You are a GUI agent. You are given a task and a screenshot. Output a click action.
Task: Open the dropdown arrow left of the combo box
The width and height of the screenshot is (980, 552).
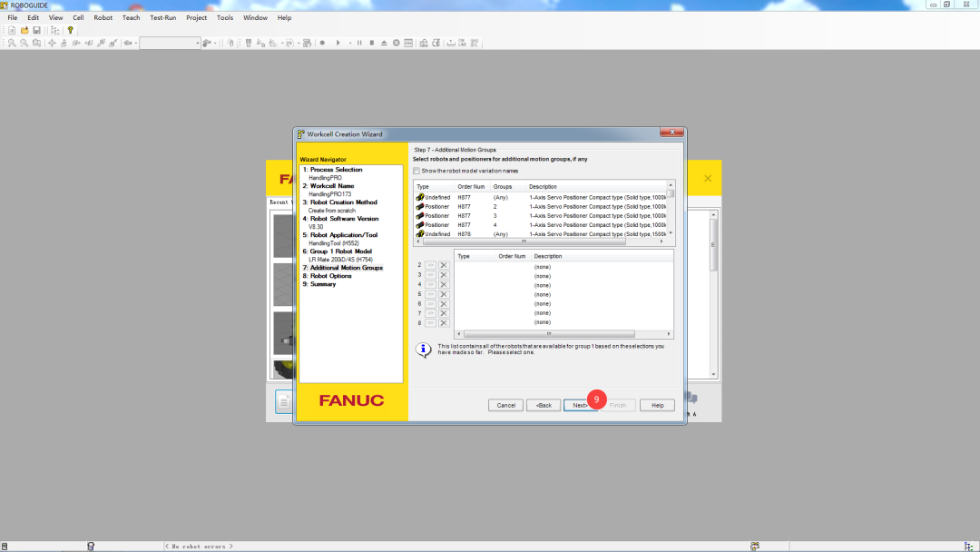click(x=135, y=44)
